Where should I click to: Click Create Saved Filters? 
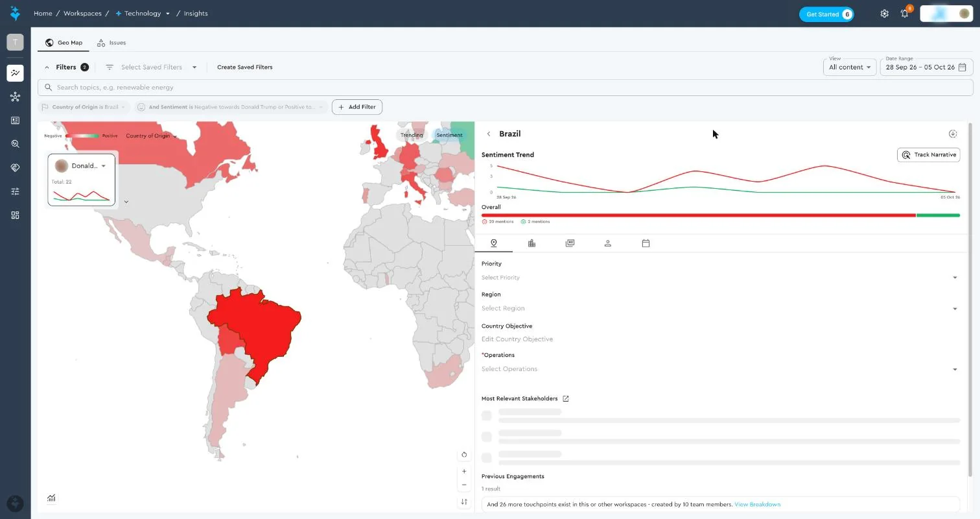(x=244, y=67)
